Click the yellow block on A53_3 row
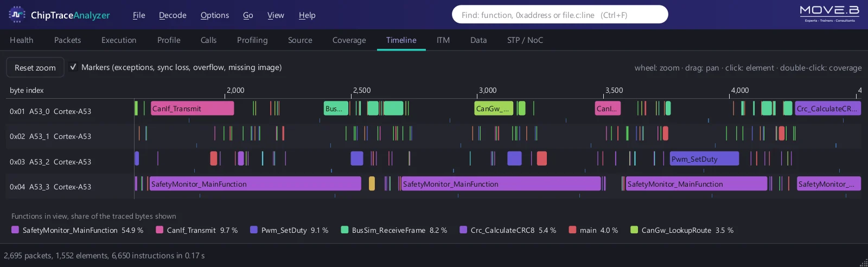This screenshot has width=868, height=267. (x=372, y=184)
